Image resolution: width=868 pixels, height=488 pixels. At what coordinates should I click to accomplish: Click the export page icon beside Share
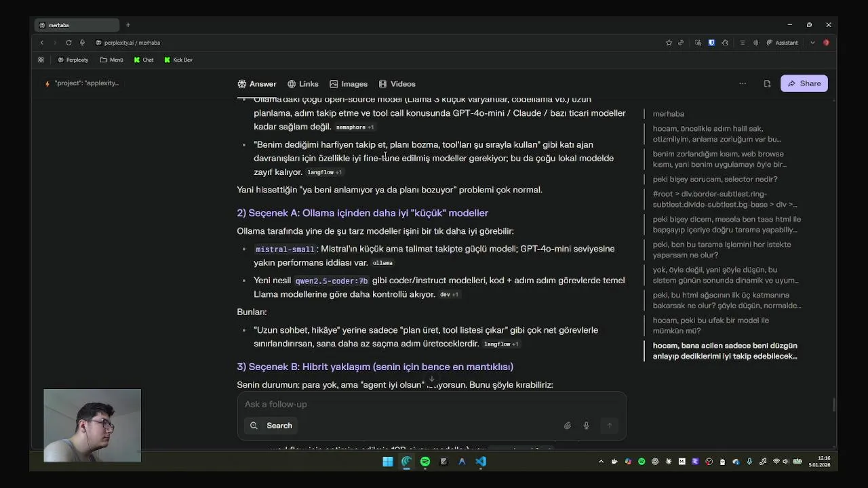(x=767, y=84)
